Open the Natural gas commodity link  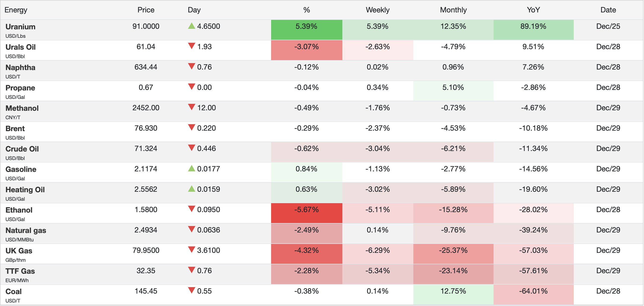[x=26, y=230]
